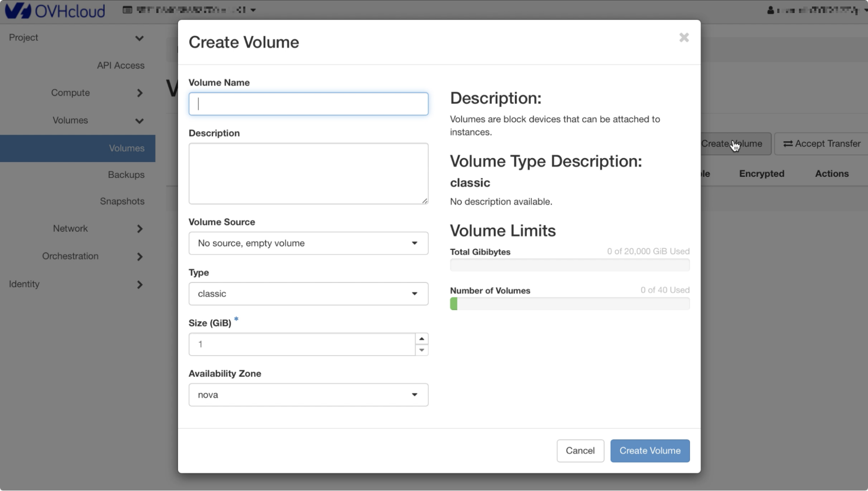Screen dimensions: 868x491
Task: Close the Create Volume dialog with X
Action: coord(684,38)
